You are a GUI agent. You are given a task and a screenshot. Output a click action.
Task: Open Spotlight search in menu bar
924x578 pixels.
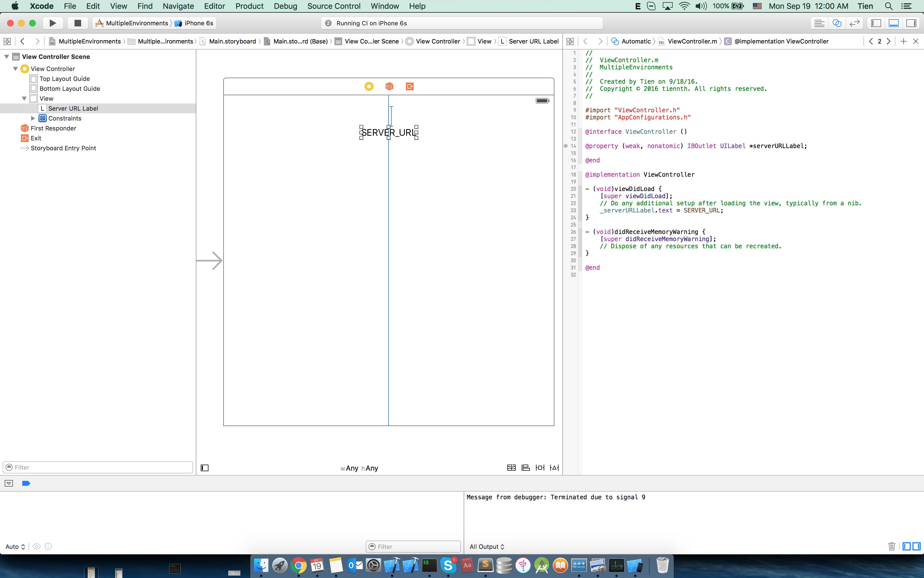click(x=889, y=6)
